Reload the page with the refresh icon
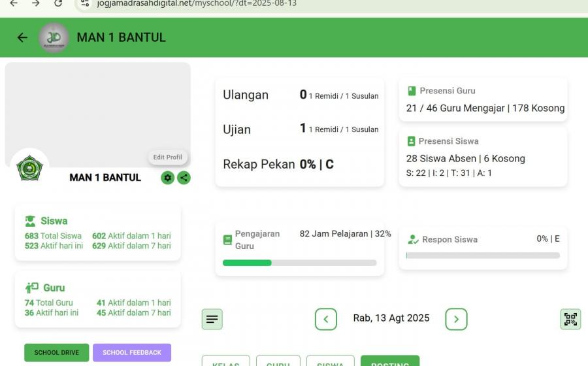This screenshot has width=588, height=366. point(58,3)
